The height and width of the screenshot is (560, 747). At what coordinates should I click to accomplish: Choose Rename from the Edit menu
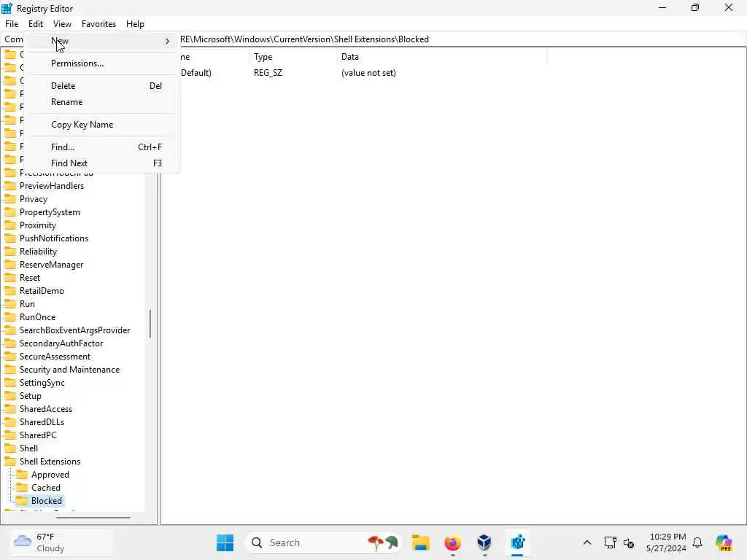102,102
